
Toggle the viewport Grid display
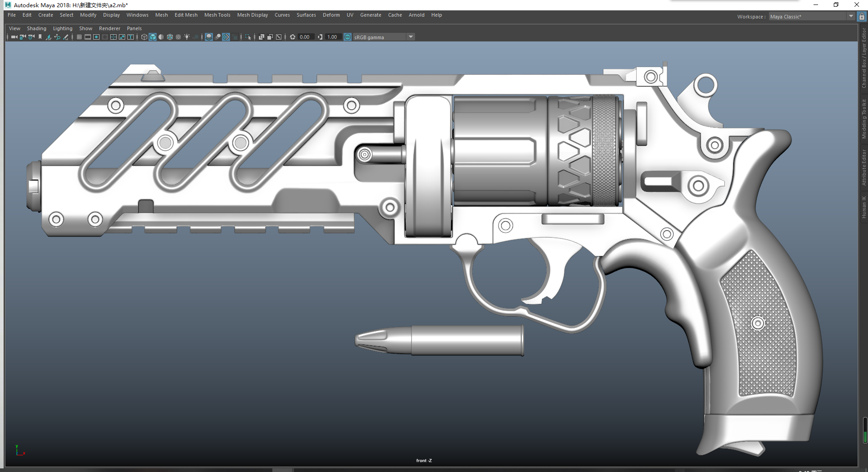pos(79,37)
